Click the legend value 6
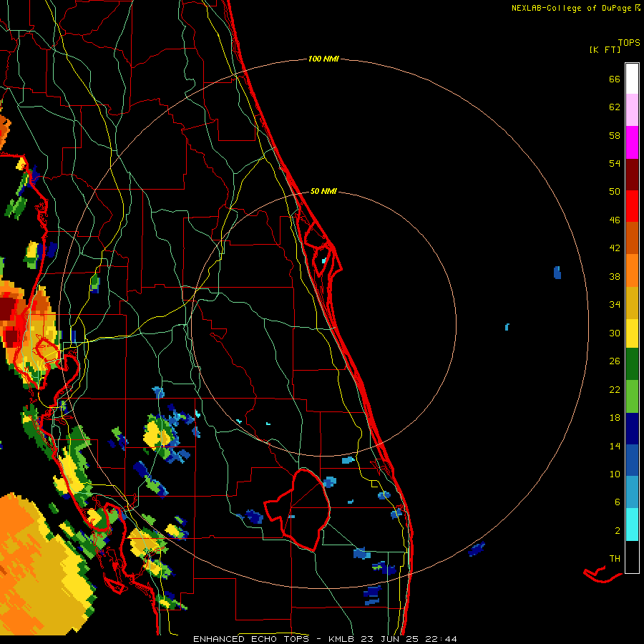 618,502
